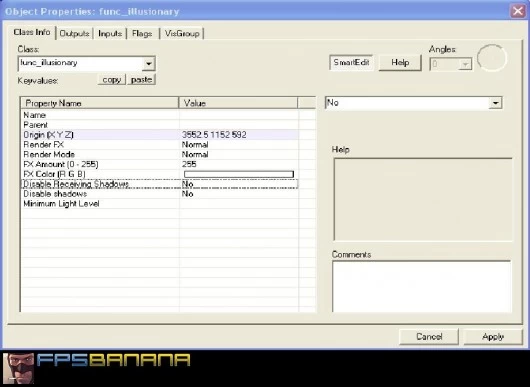Select the Disable Receiving Shadows row
This screenshot has width=530, height=387.
(x=160, y=184)
